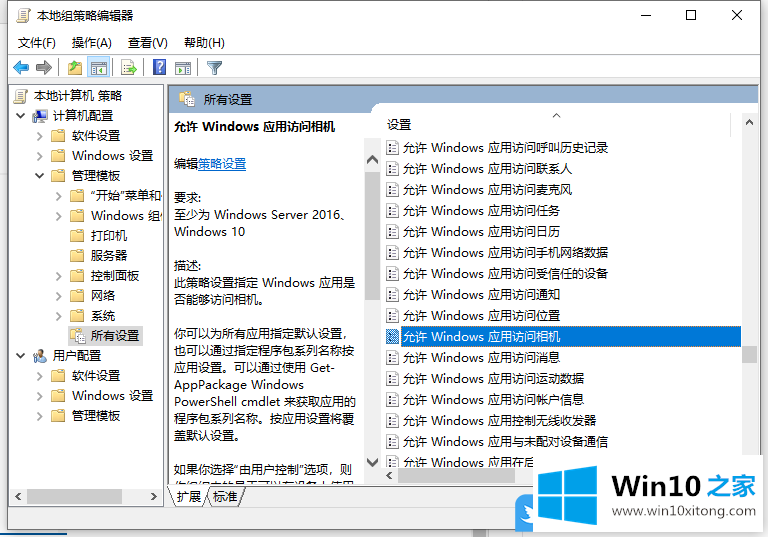Expand the Windows 组件 node
Viewport: 768px width, 537px height.
pos(59,216)
